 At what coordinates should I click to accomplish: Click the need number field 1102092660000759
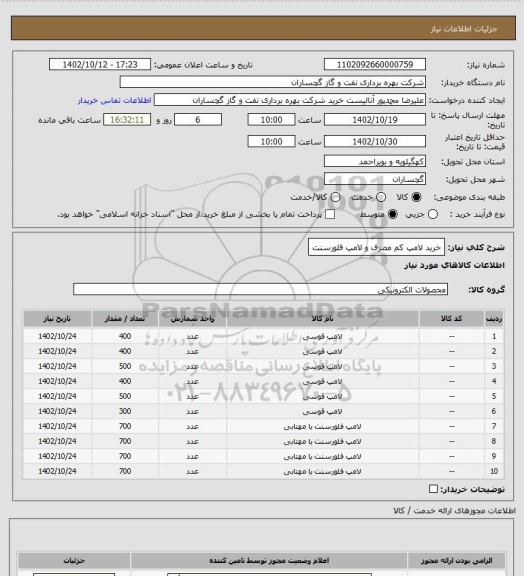pyautogui.click(x=375, y=65)
